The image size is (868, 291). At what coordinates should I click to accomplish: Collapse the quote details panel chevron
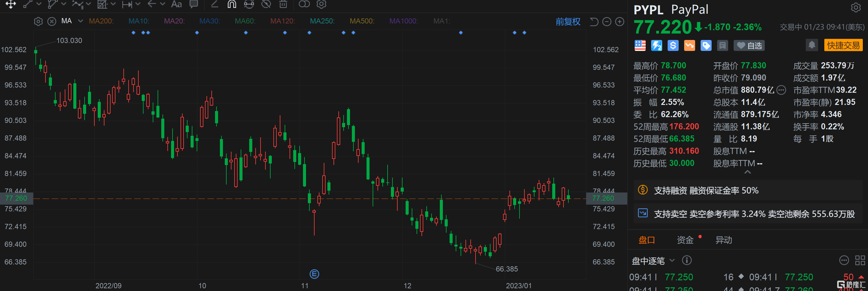(747, 172)
